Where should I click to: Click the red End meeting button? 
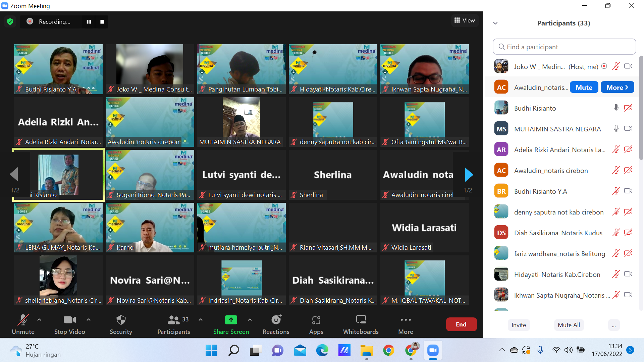coord(461,324)
